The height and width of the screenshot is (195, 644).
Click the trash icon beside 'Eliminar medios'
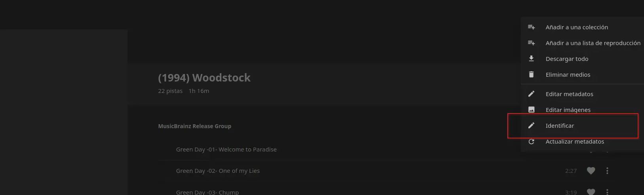click(x=532, y=74)
